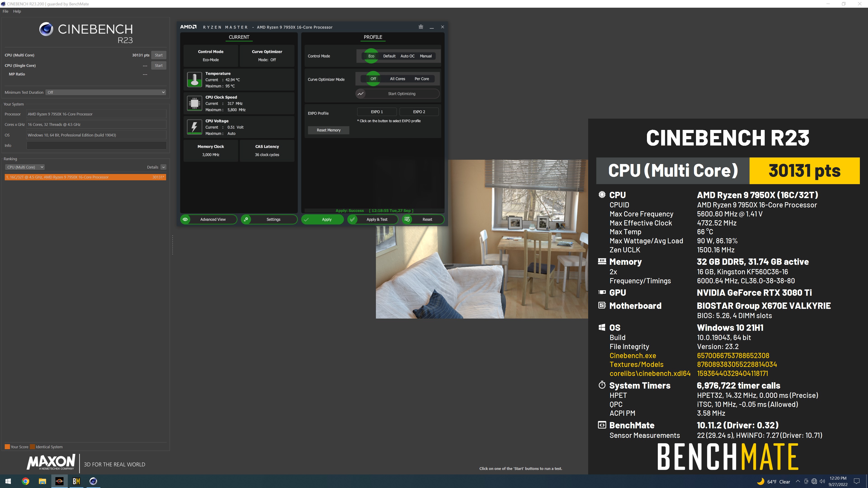This screenshot has width=868, height=488.
Task: Click the network globe tray icon
Action: [x=814, y=481]
